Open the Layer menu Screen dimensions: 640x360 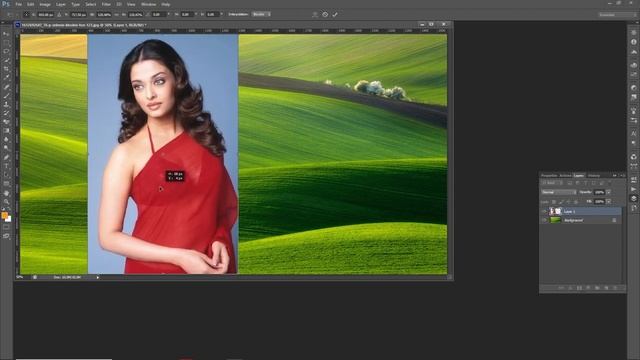[60, 4]
